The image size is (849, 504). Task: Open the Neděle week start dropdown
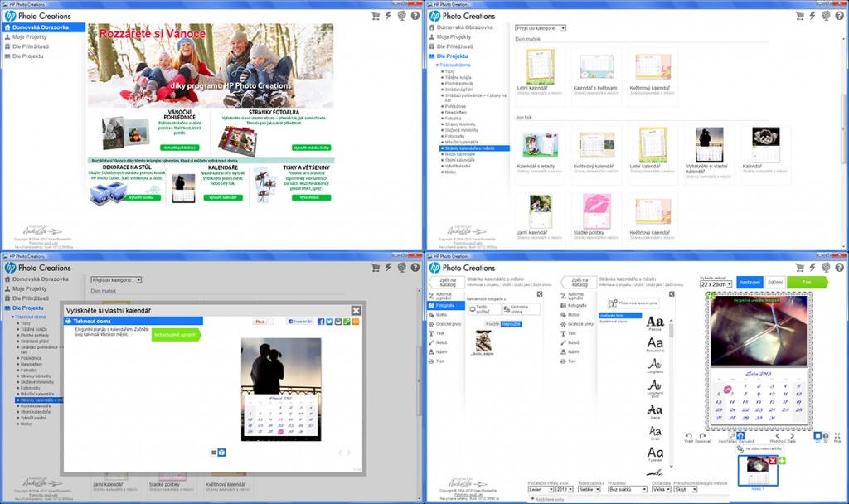(589, 489)
